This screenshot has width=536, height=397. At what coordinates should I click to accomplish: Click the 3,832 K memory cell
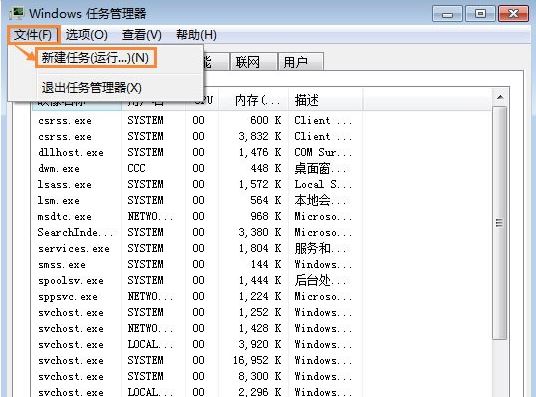pyautogui.click(x=260, y=136)
